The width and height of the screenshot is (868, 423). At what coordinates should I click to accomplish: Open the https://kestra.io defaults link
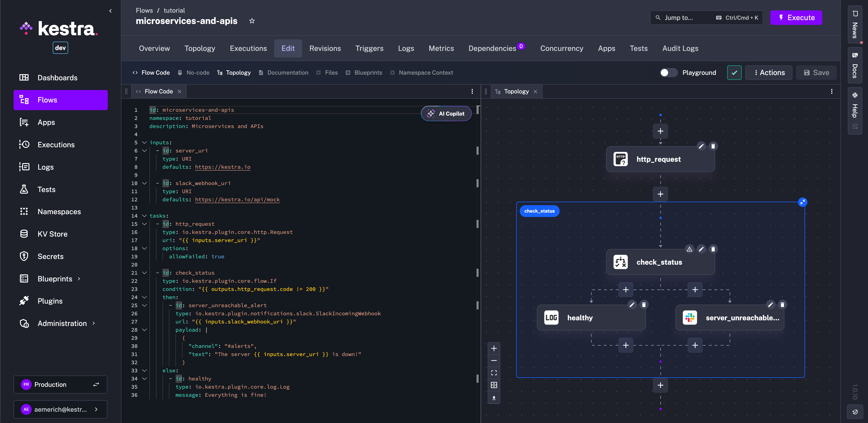pos(222,167)
